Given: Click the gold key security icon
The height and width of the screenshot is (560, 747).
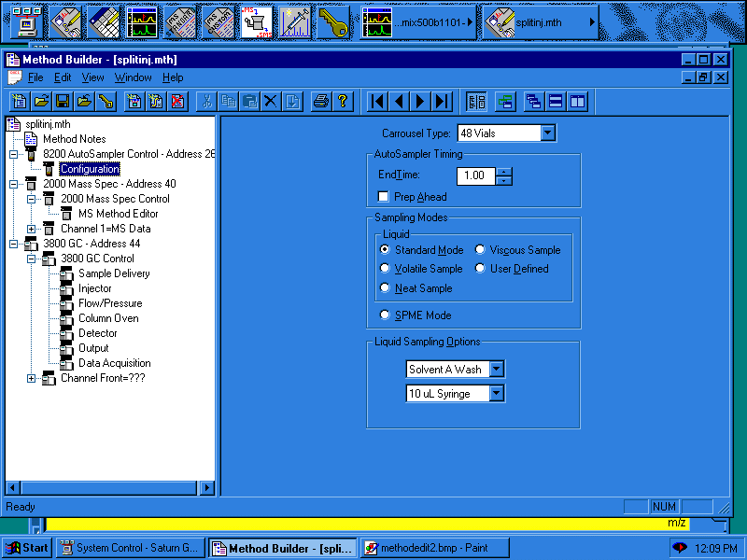Looking at the screenshot, I should tap(333, 22).
